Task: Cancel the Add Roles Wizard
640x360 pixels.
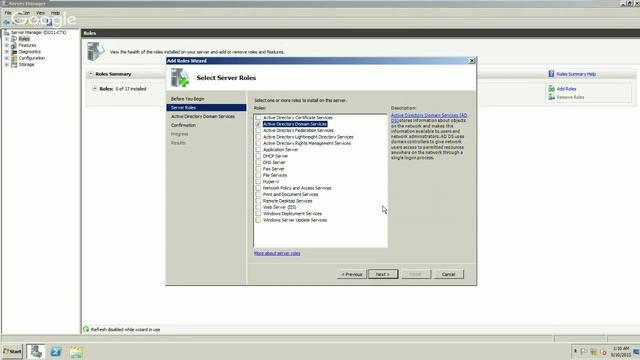Action: pos(449,274)
